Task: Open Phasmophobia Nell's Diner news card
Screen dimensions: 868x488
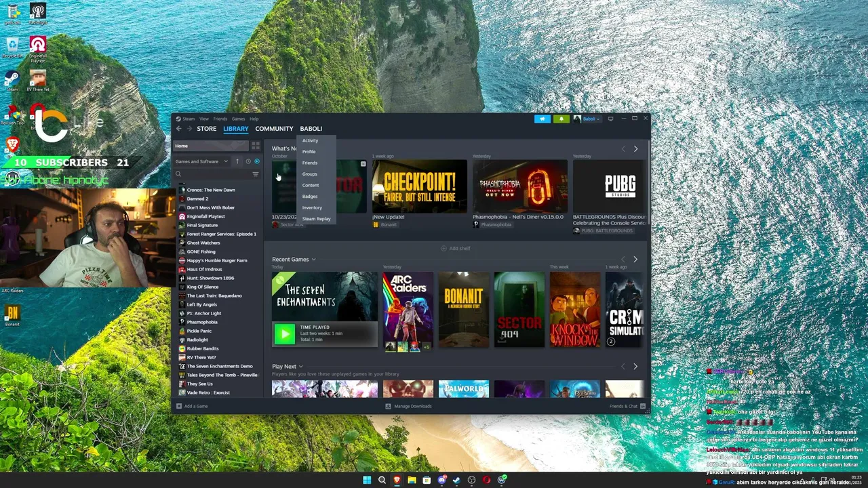Action: (x=520, y=186)
